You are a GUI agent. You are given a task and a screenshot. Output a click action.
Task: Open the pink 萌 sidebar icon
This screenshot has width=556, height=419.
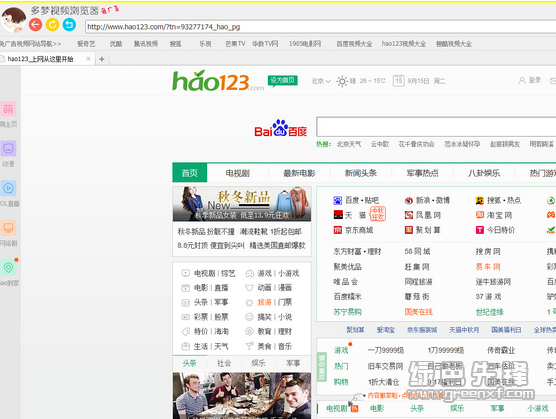tap(8, 109)
